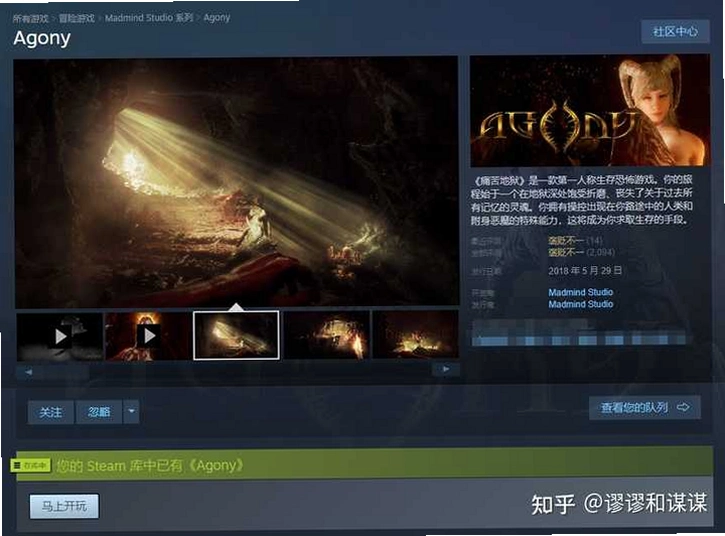Click the left arrow of thumbnail strip
Viewport: 725px width, 536px height.
[28, 372]
